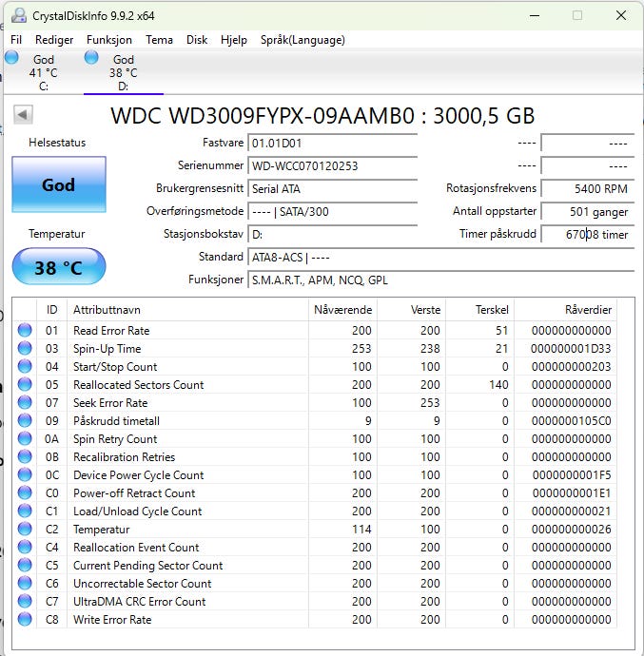This screenshot has height=656, width=644.
Task: Open the Språk(Language) menu
Action: tap(302, 40)
